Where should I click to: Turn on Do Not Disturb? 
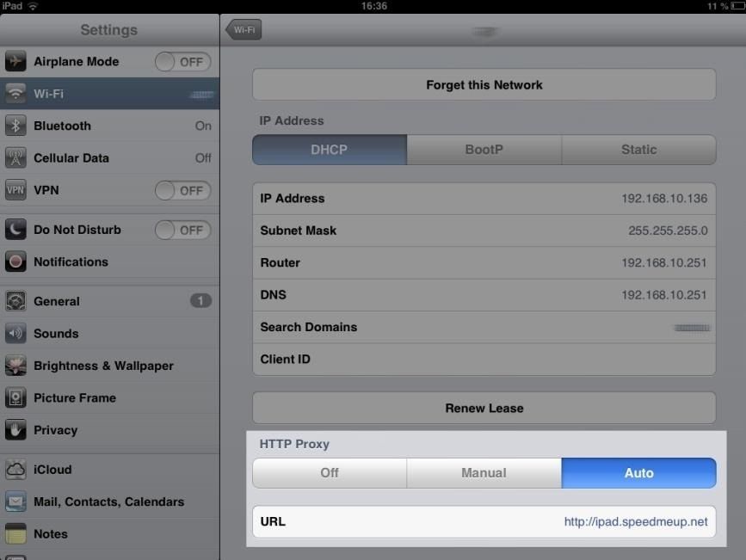pyautogui.click(x=182, y=229)
